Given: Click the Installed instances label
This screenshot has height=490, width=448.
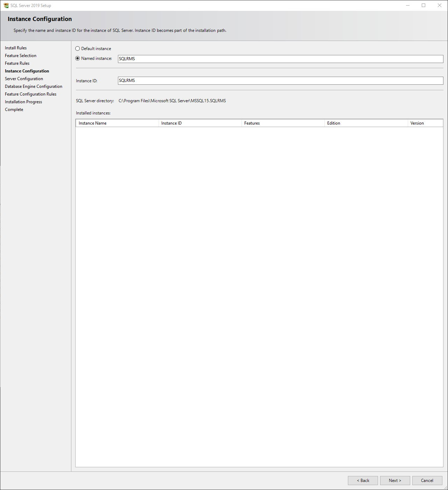Looking at the screenshot, I should (x=93, y=113).
